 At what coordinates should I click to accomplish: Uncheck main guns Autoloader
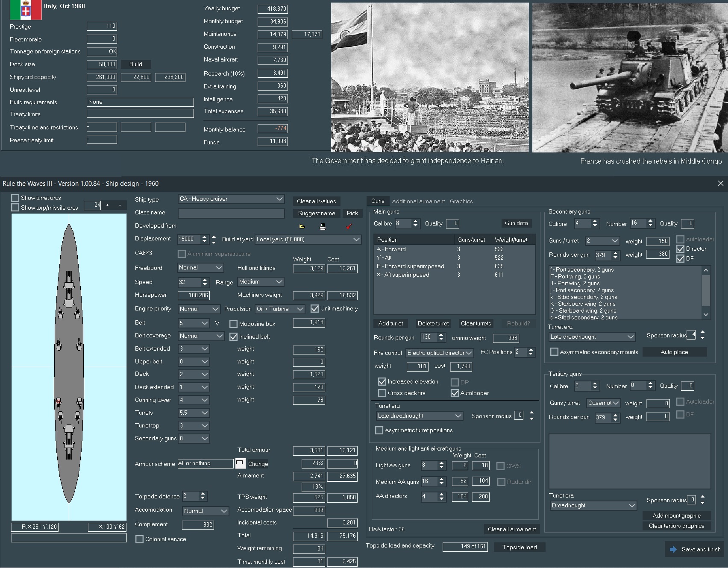[455, 393]
